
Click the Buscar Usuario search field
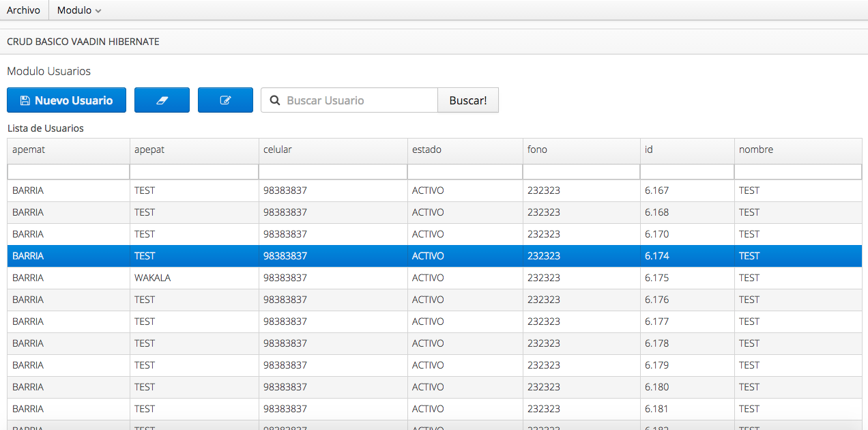(358, 100)
